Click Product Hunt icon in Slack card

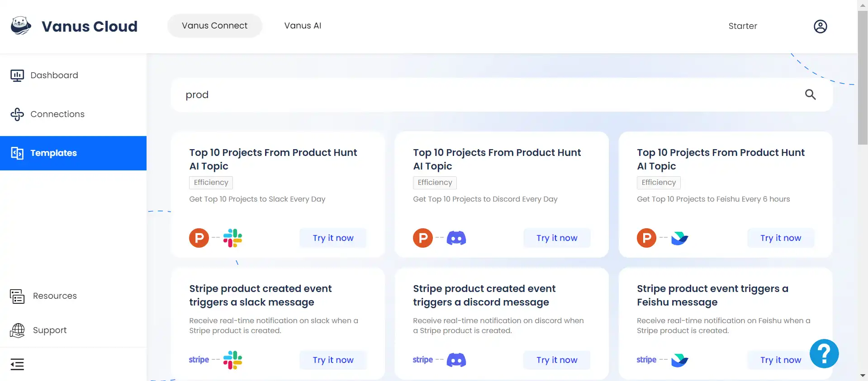[x=199, y=238]
